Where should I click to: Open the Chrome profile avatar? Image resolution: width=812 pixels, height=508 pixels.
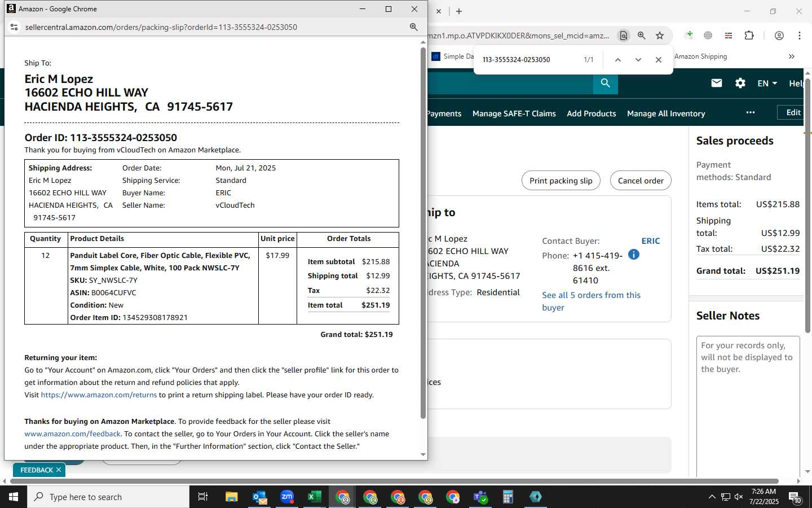(779, 35)
